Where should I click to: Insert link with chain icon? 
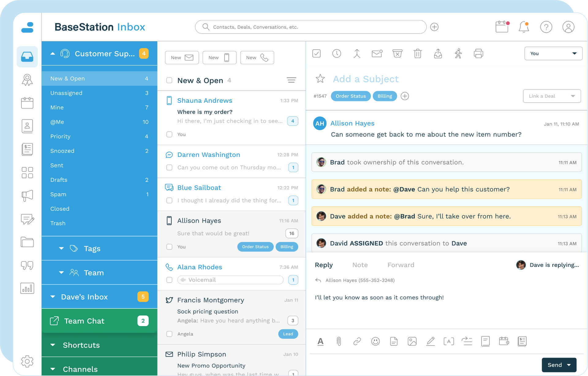[x=357, y=341]
